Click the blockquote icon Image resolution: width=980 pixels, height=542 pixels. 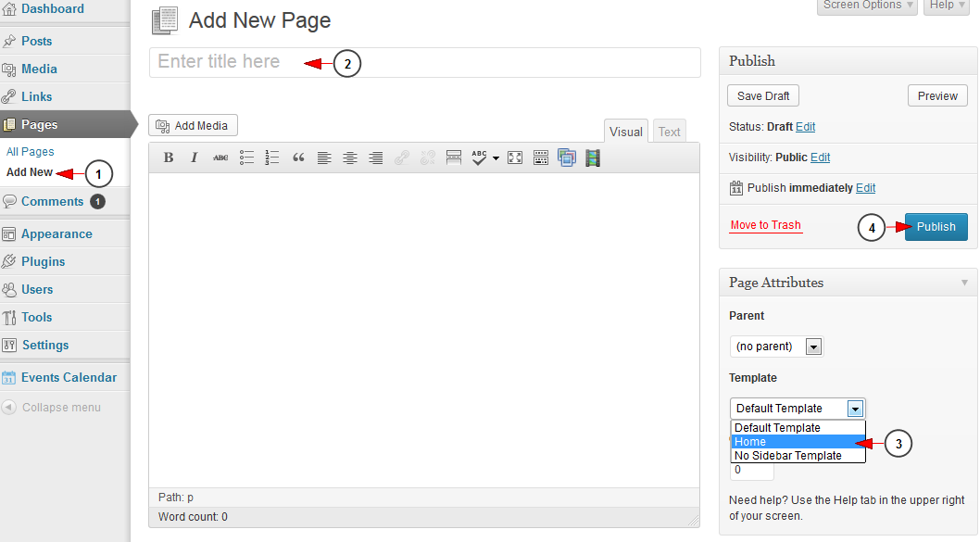298,158
